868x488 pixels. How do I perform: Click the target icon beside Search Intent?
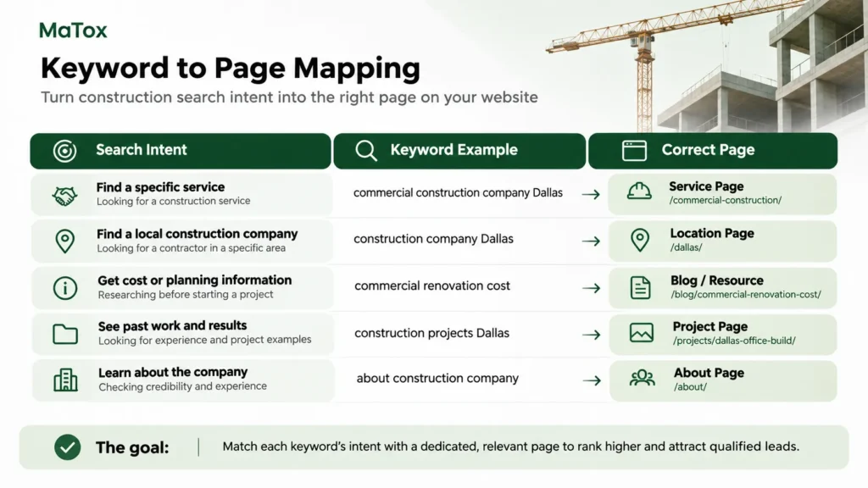[x=64, y=151]
